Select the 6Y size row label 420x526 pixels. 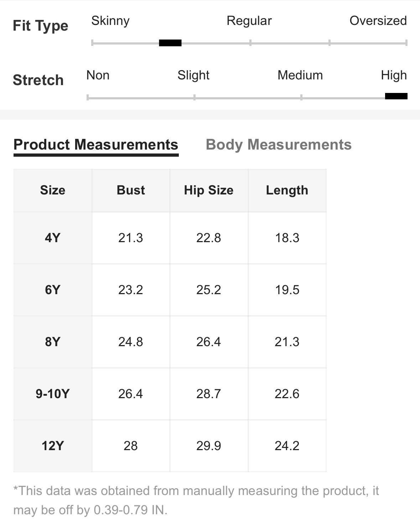tap(53, 290)
